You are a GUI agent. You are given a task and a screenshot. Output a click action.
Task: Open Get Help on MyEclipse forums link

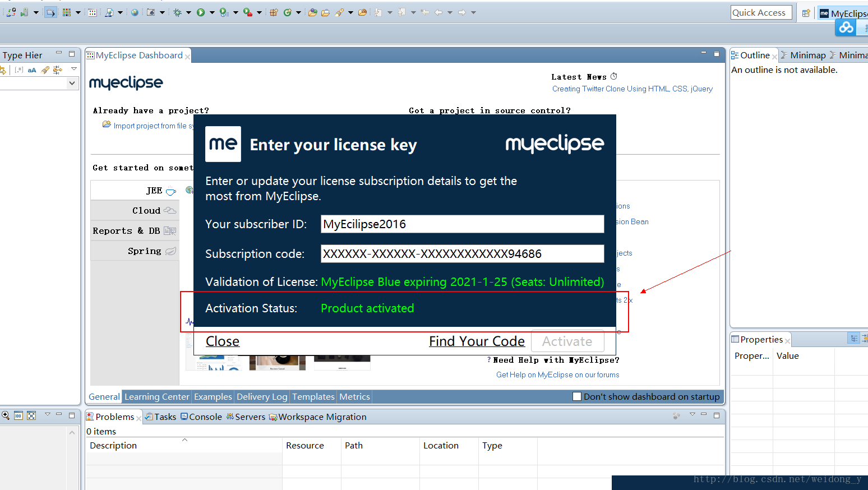[x=558, y=375]
